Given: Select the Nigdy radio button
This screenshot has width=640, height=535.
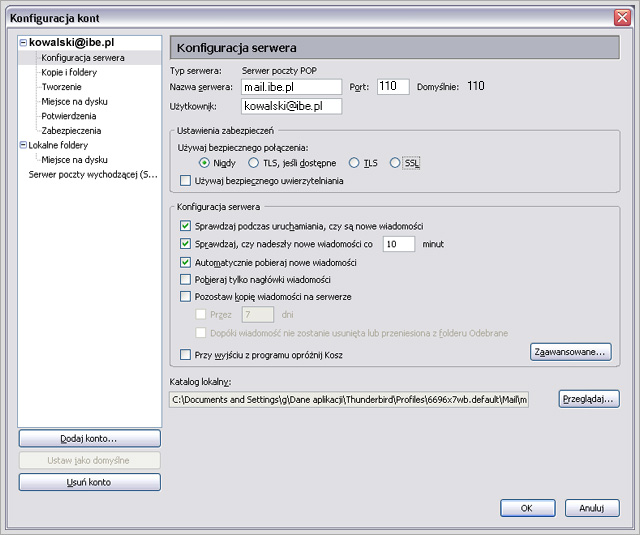Looking at the screenshot, I should 204,163.
